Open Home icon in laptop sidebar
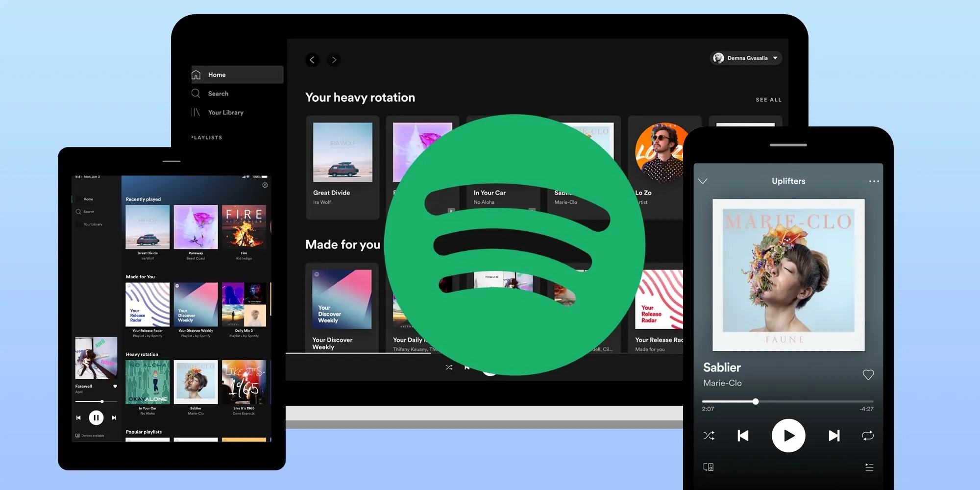 [196, 75]
